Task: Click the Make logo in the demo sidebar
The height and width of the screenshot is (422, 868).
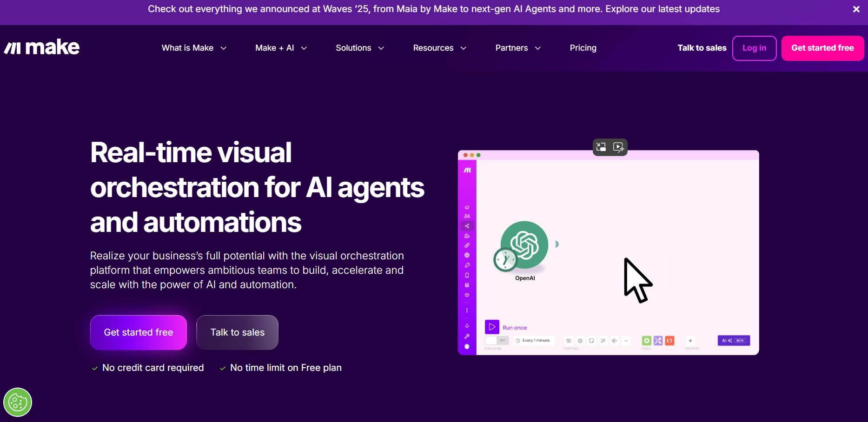Action: (x=467, y=170)
